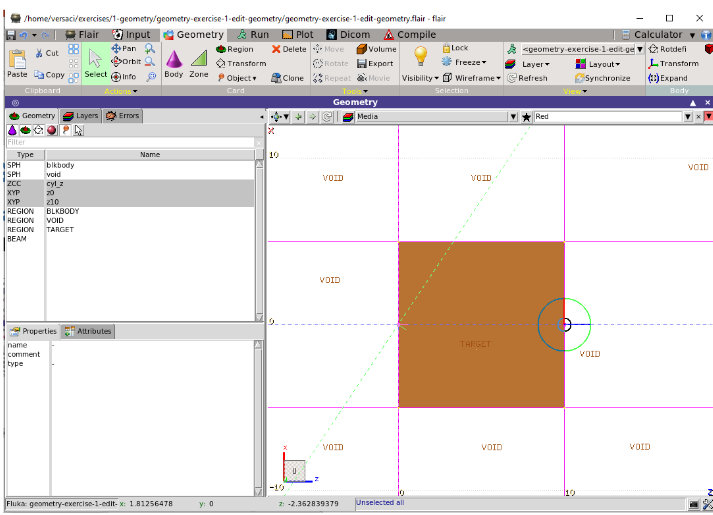
Task: Click the Filter input field
Action: pos(130,142)
